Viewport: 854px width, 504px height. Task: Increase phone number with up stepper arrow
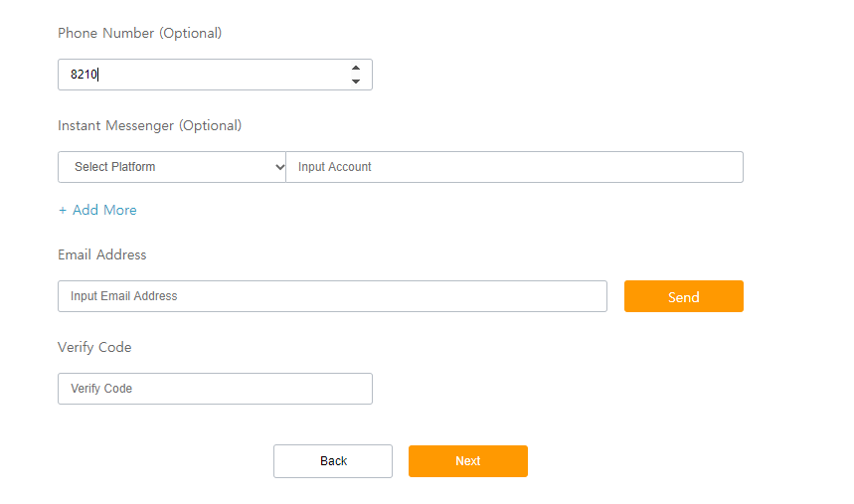click(x=356, y=69)
